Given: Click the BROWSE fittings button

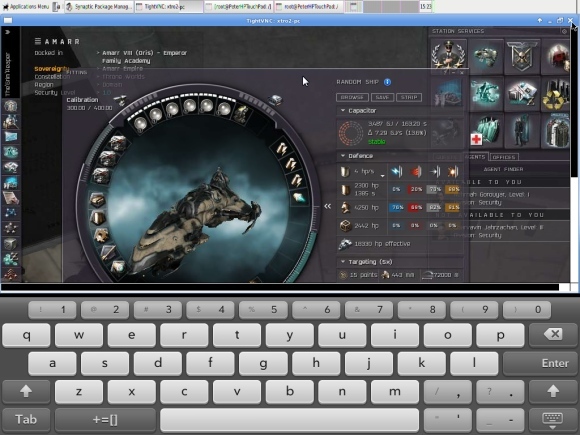Looking at the screenshot, I should (352, 97).
